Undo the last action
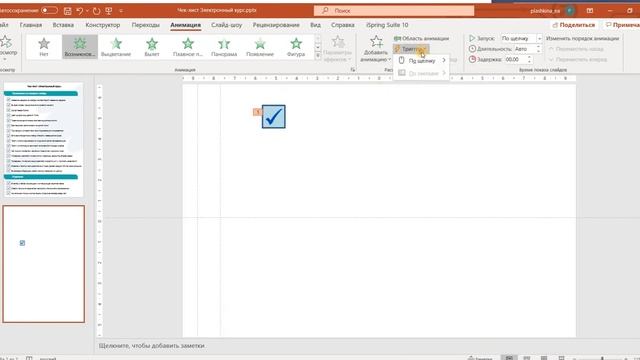This screenshot has width=640, height=360. pyautogui.click(x=80, y=11)
